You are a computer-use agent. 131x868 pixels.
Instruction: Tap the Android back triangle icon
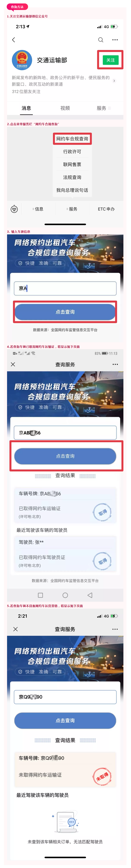(x=90, y=595)
